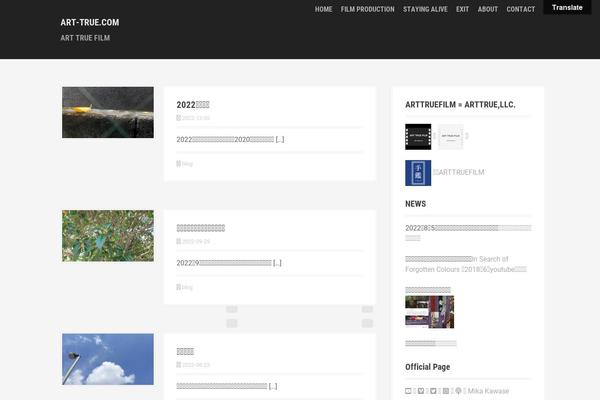Expand [...] of post starting 2022 9
This screenshot has height=400, width=600.
277,263
